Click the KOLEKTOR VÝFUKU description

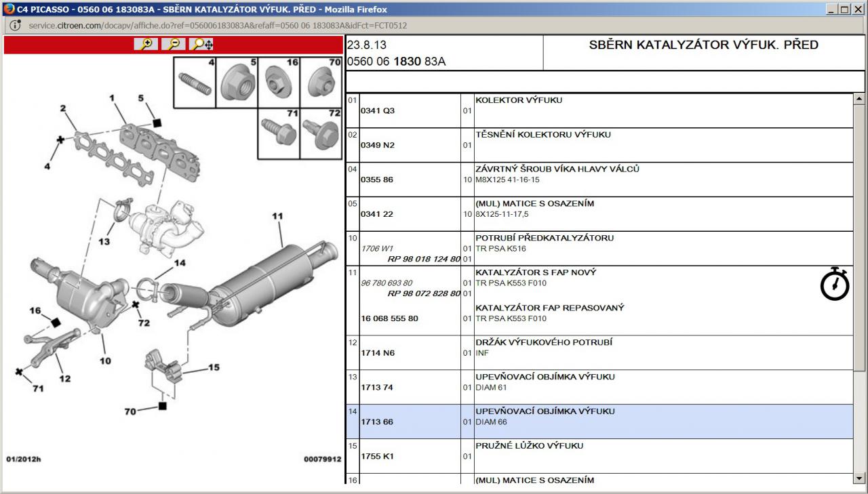click(x=519, y=100)
